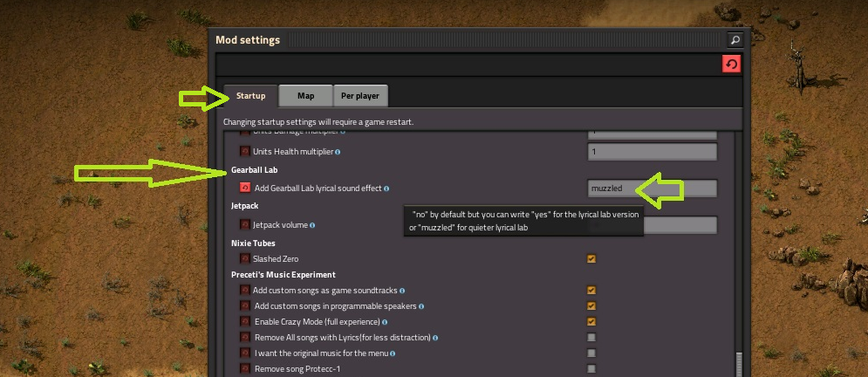Click the Jetpack section header
This screenshot has height=377, width=868.
pos(244,206)
